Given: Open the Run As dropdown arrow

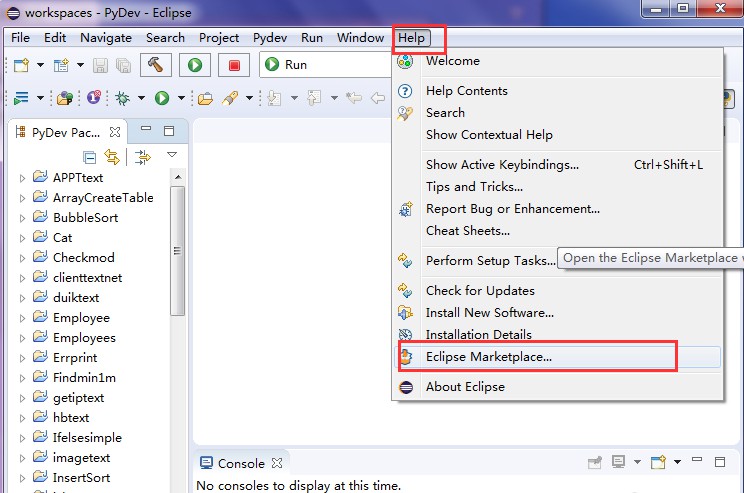Looking at the screenshot, I should coord(181,98).
